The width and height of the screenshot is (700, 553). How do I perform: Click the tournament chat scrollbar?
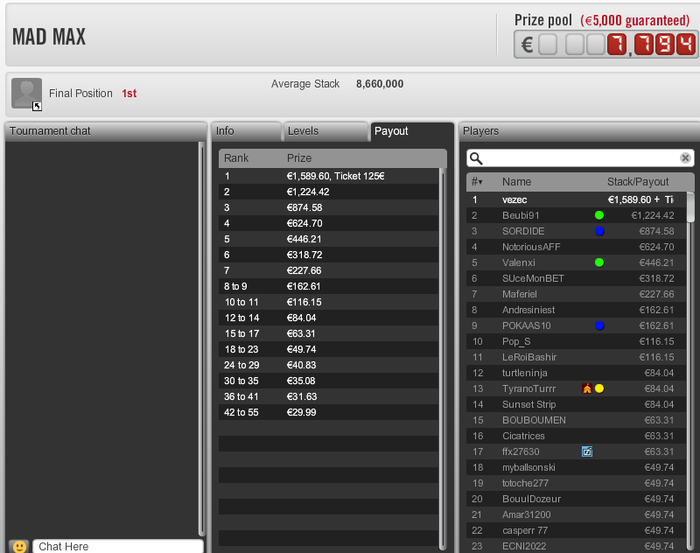click(202, 339)
